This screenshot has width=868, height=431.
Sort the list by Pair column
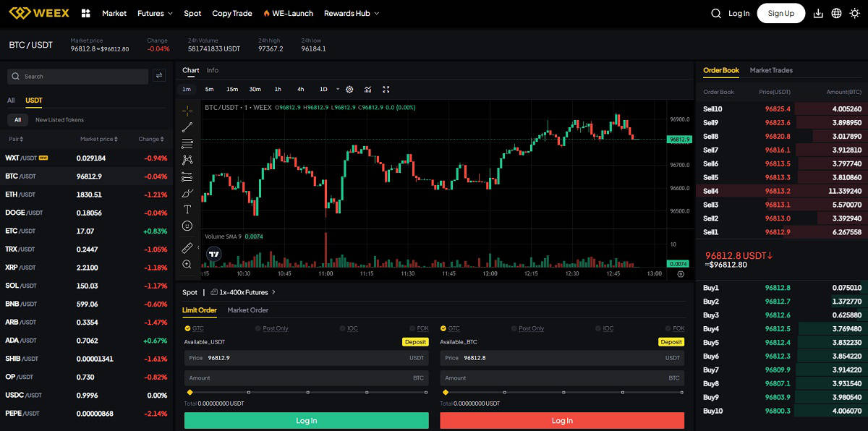click(16, 139)
